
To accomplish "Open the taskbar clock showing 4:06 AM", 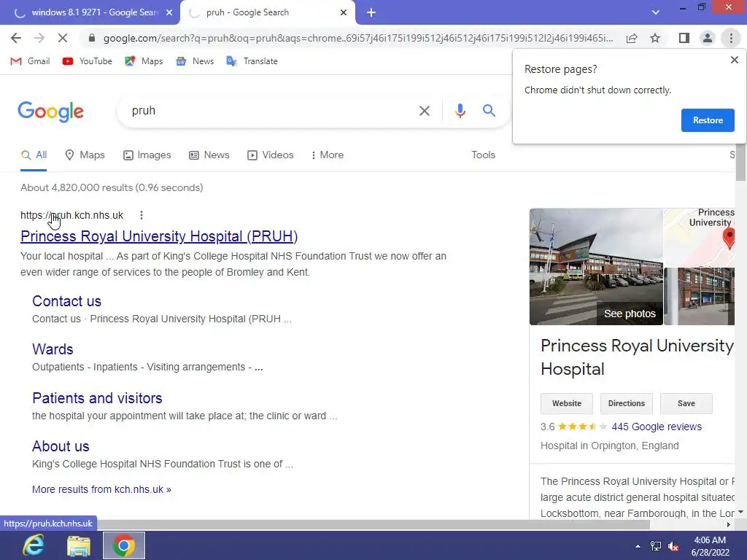I will 710,546.
